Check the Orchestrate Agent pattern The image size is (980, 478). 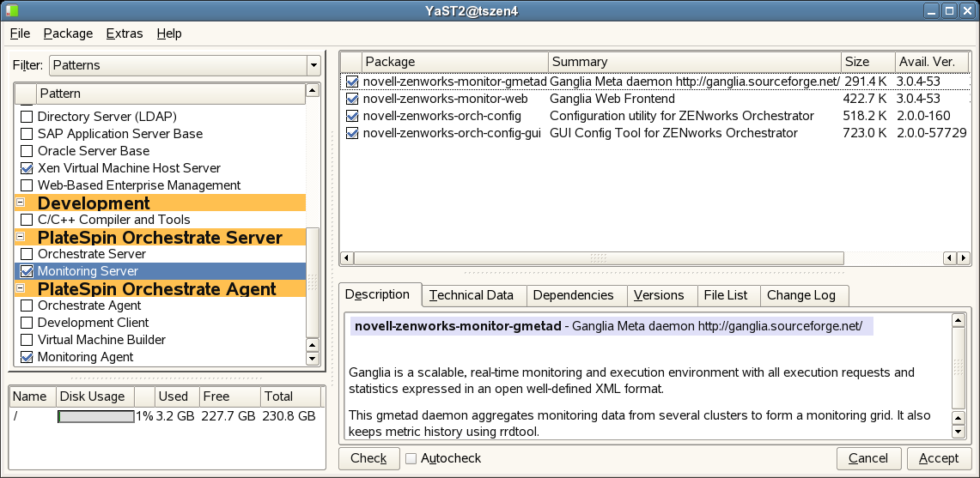[x=27, y=306]
